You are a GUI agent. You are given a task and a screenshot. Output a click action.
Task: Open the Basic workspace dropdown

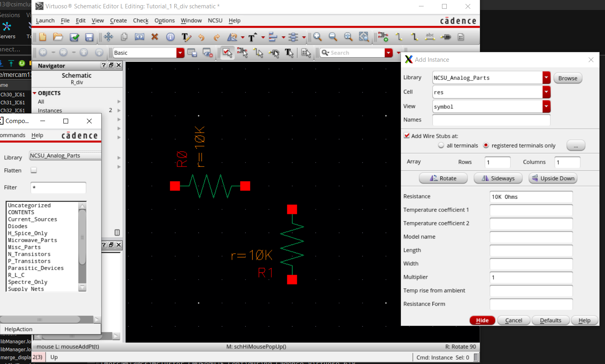pos(180,53)
